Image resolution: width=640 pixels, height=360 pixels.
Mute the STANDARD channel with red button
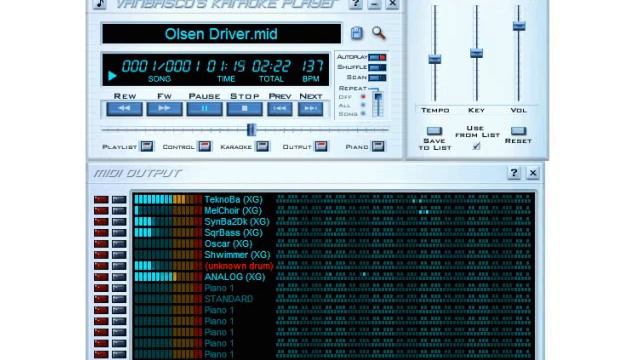pos(101,299)
